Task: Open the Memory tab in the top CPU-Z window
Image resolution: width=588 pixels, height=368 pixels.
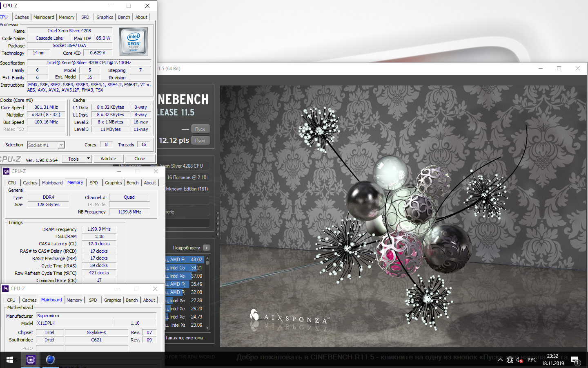Action: [67, 17]
